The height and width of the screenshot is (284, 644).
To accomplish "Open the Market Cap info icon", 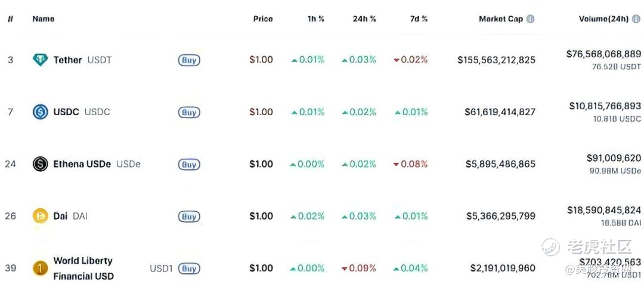I will point(530,19).
